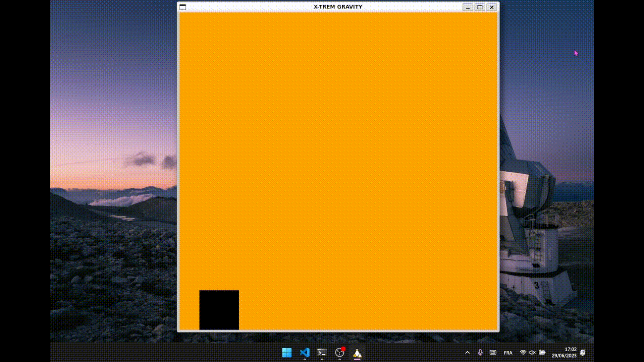Viewport: 644px width, 362px height.
Task: Click the microphone tray icon
Action: tap(480, 353)
